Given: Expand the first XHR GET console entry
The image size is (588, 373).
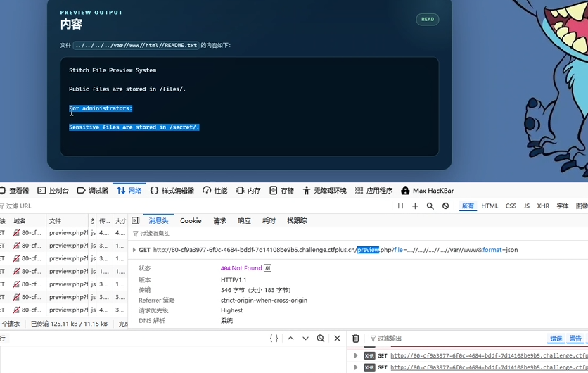Looking at the screenshot, I should click(x=355, y=355).
